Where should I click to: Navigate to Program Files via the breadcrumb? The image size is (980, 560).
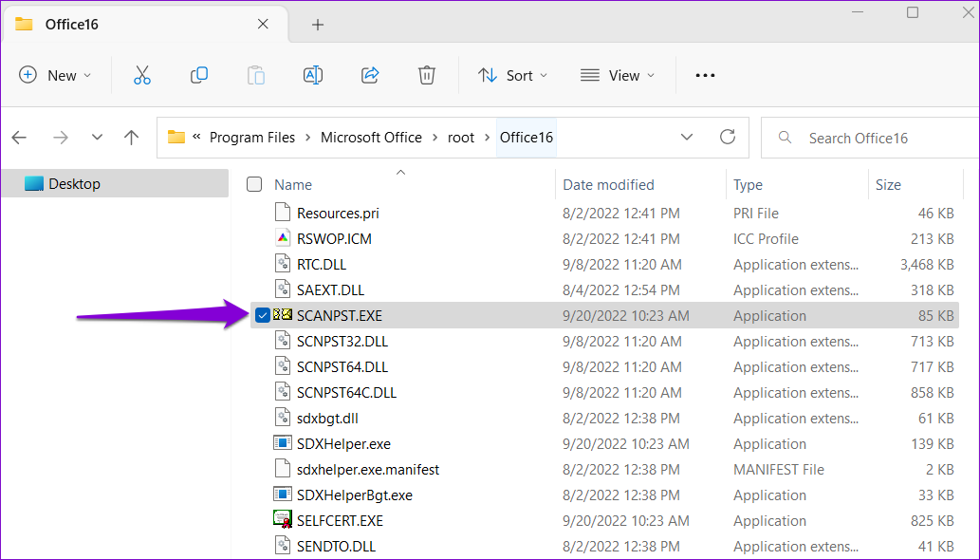point(252,137)
